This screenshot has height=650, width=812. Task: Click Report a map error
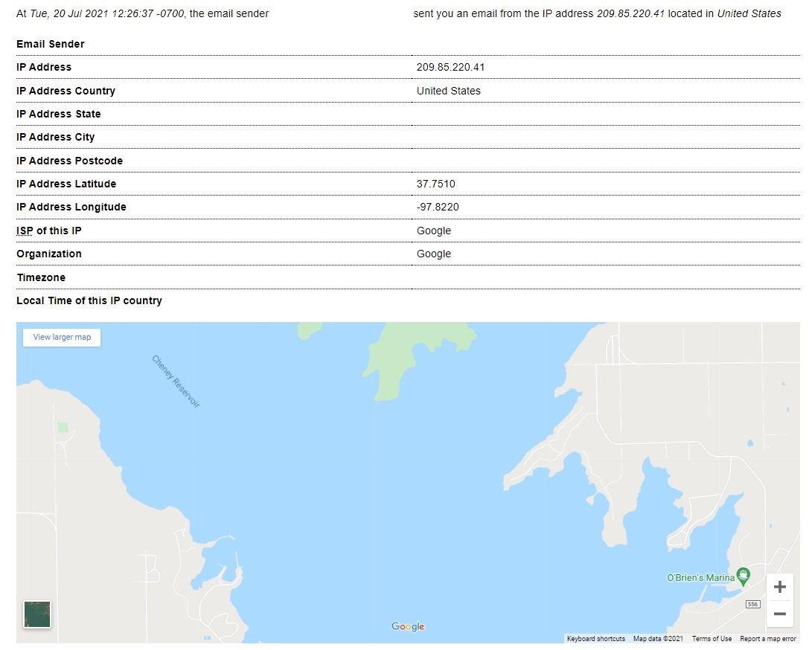pyautogui.click(x=767, y=639)
